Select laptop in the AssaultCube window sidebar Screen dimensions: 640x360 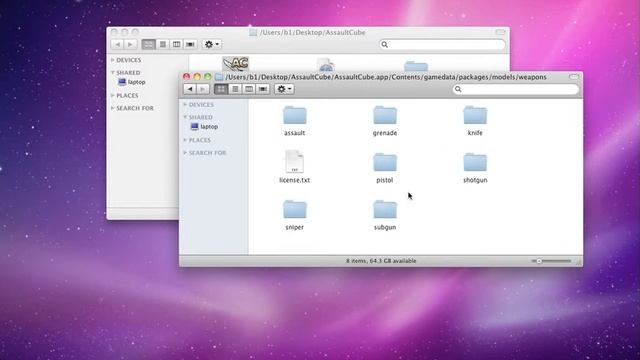(132, 82)
